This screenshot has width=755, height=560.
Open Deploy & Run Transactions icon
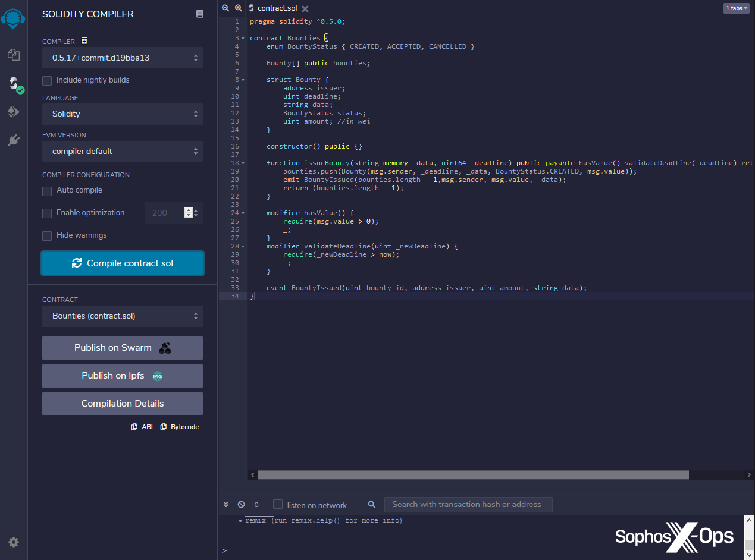[x=14, y=112]
